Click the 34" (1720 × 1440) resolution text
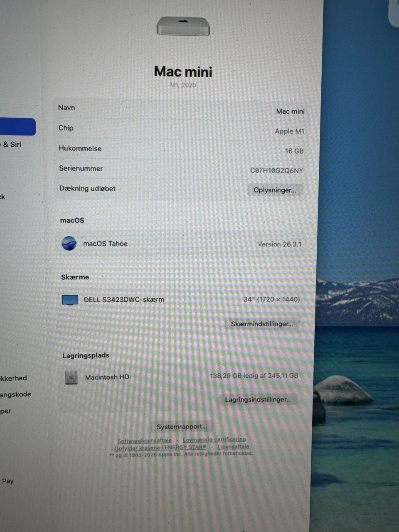The width and height of the screenshot is (399, 532). [272, 299]
